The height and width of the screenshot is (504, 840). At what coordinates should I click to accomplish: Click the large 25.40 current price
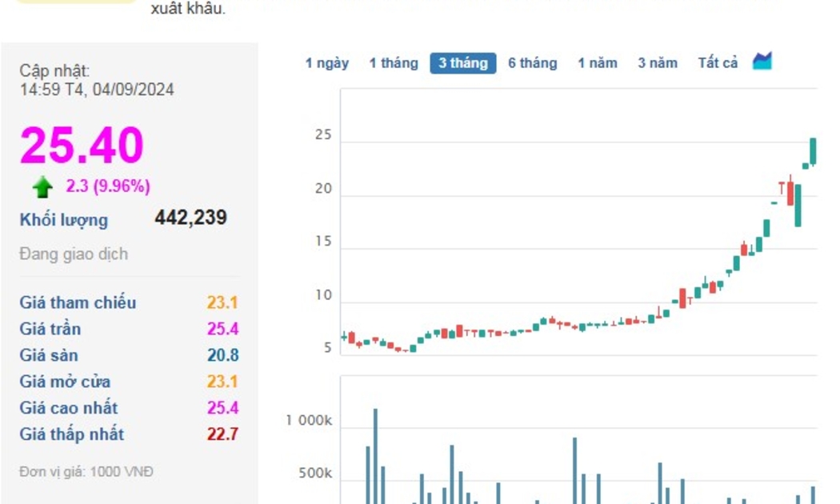pyautogui.click(x=82, y=146)
